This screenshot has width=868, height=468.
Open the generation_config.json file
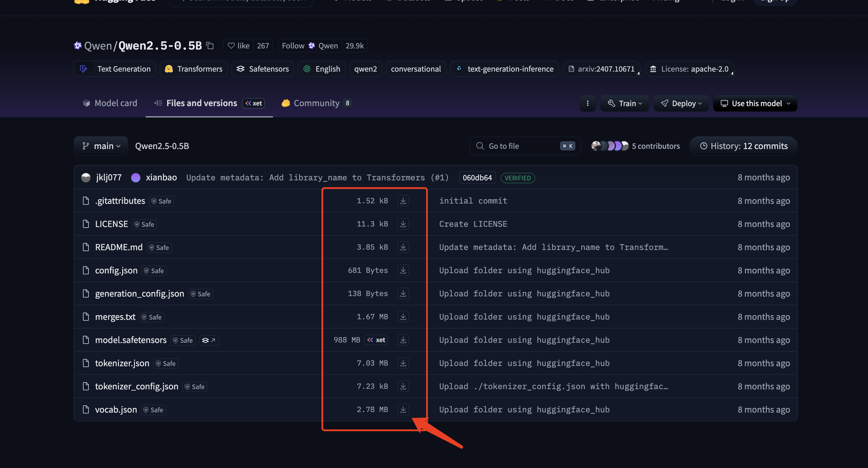click(x=140, y=294)
